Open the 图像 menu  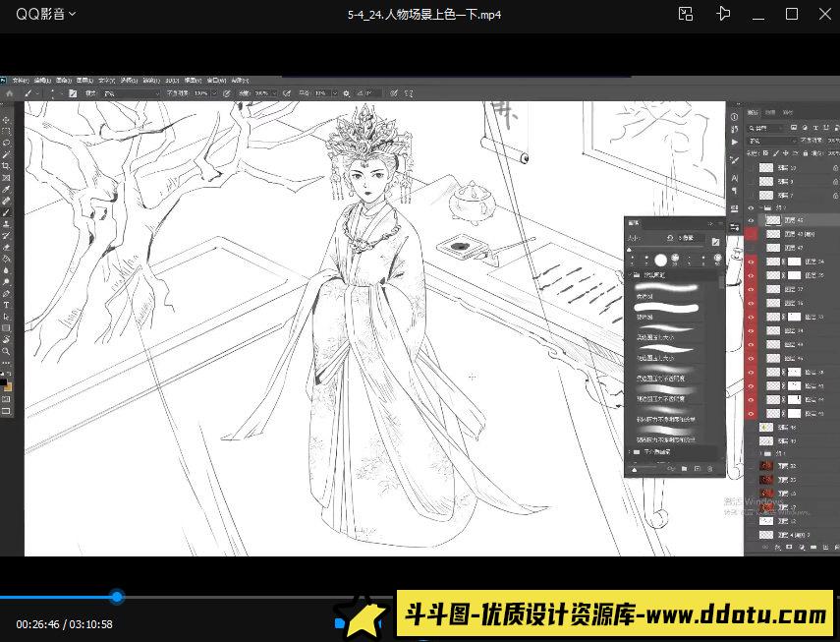click(64, 81)
